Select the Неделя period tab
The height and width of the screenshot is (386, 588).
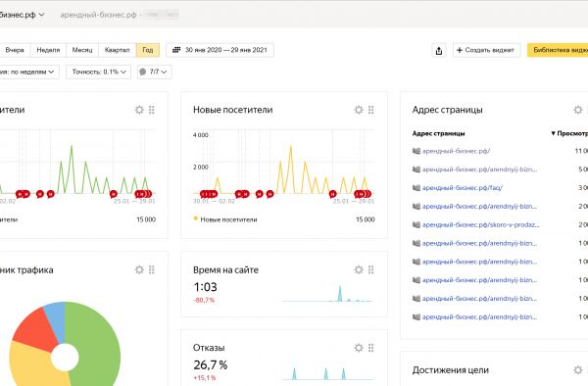coord(48,50)
